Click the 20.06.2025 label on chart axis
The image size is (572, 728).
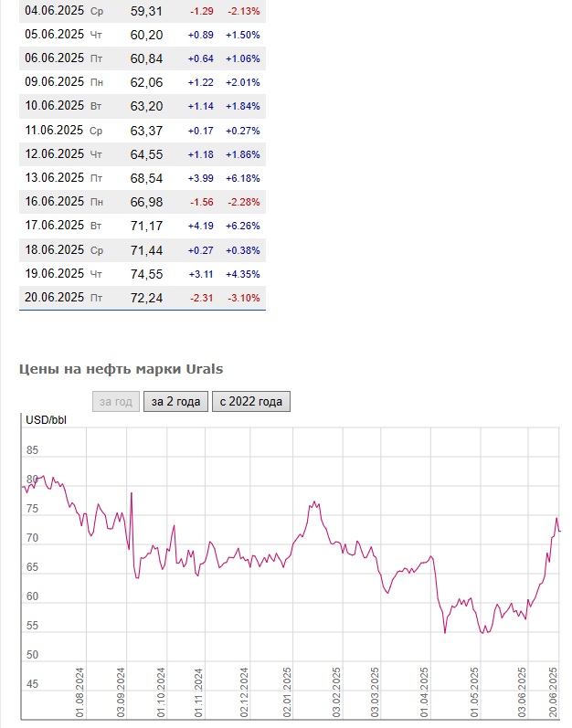(555, 691)
